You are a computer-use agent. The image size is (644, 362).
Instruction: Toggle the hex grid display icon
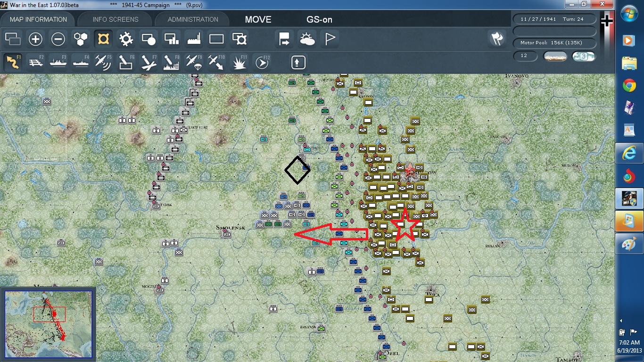point(81,39)
